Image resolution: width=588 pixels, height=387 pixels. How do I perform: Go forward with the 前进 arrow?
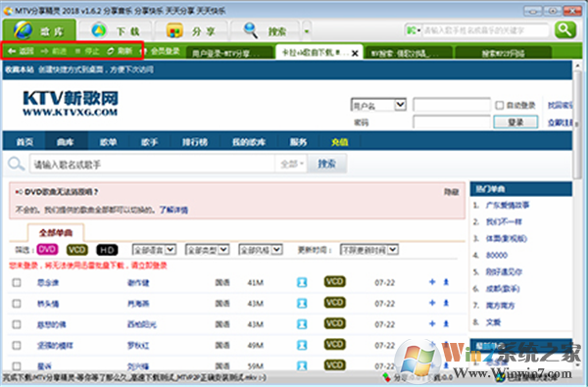click(54, 51)
